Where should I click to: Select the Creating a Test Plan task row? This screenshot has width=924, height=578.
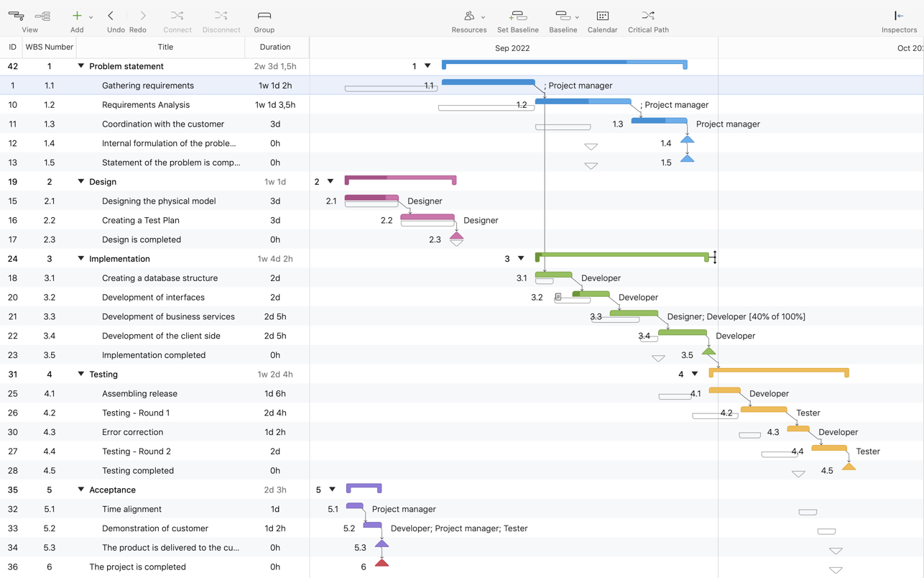coord(141,221)
